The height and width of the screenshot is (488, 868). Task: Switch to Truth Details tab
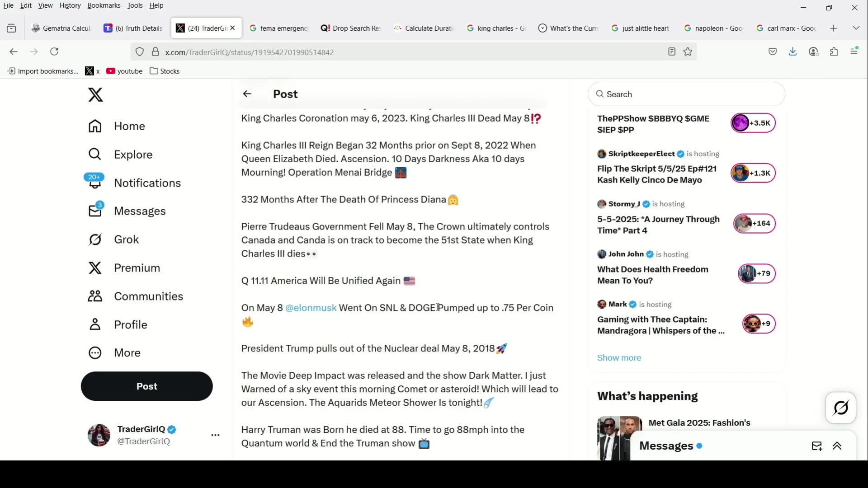133,28
